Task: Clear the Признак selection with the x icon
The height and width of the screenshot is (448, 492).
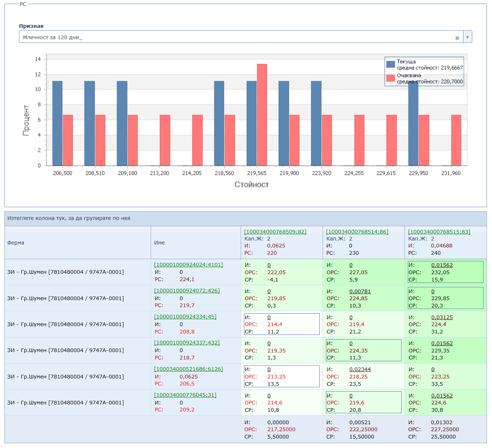Action: click(457, 38)
